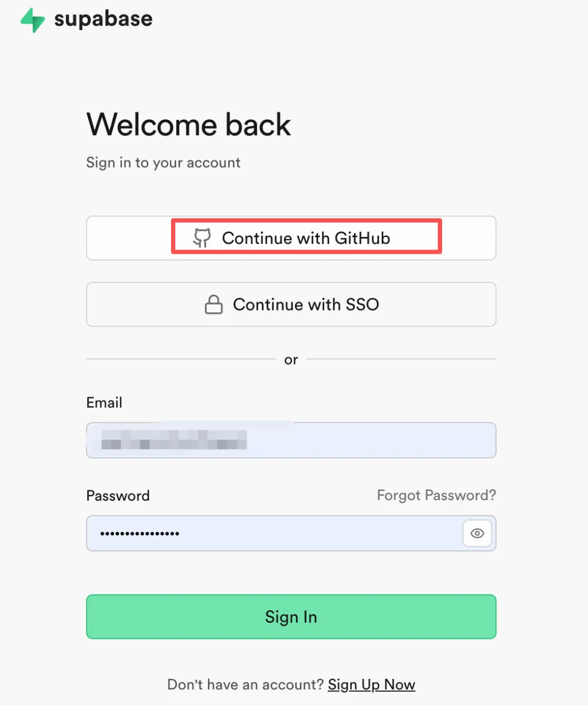Click the divider line right of "or"
The height and width of the screenshot is (705, 588).
402,359
